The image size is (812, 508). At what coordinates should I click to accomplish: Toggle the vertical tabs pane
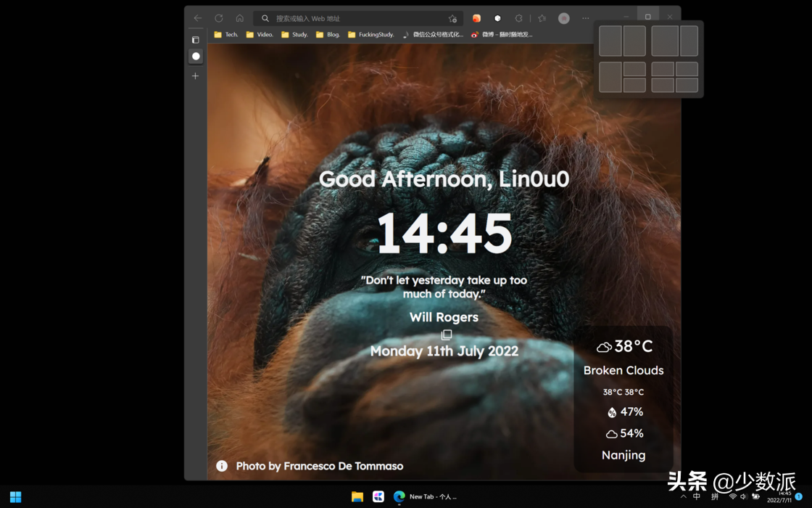195,39
